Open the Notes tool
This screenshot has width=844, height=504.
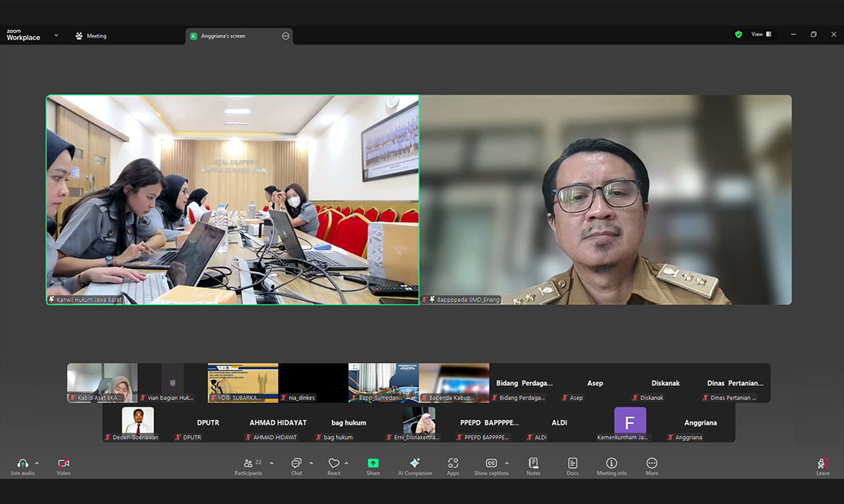(533, 465)
